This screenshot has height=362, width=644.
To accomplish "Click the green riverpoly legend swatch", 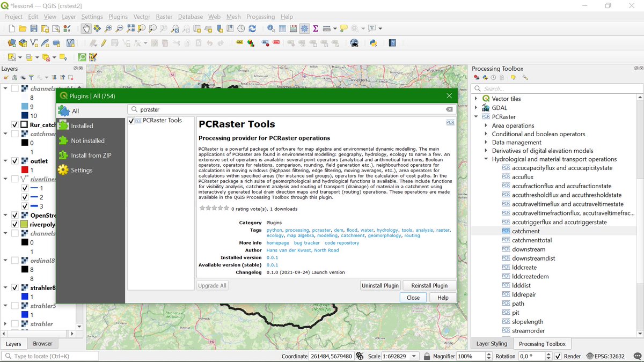I will coord(25,225).
